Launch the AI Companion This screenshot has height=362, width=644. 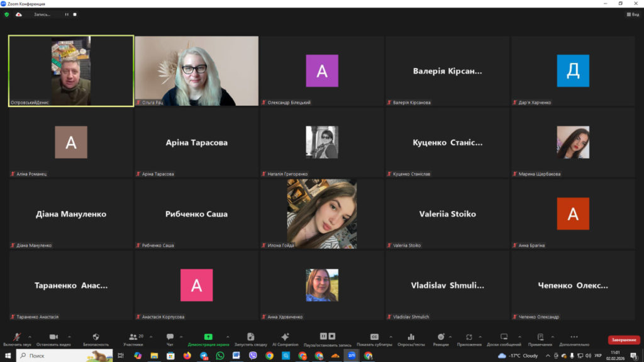[x=285, y=338]
